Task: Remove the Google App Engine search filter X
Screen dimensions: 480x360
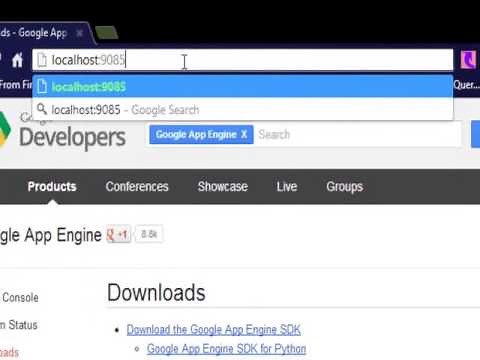Action: pyautogui.click(x=244, y=134)
